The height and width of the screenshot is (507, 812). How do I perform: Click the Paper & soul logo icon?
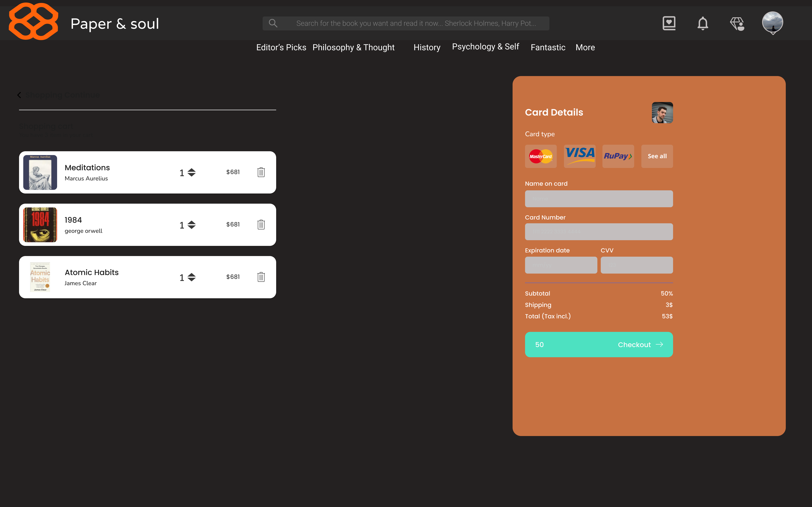[33, 22]
